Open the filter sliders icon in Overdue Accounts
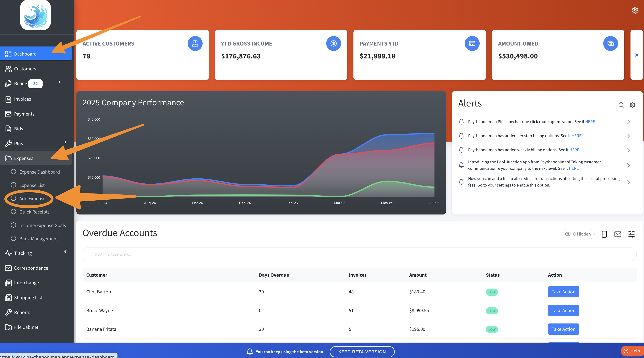 tap(631, 234)
